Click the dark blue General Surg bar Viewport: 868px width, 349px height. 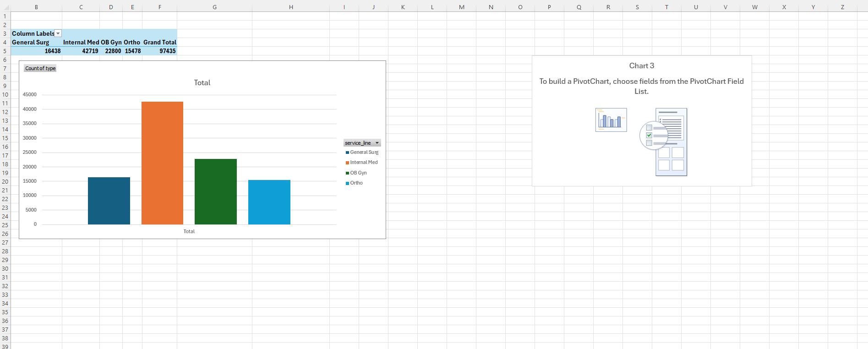pos(109,201)
